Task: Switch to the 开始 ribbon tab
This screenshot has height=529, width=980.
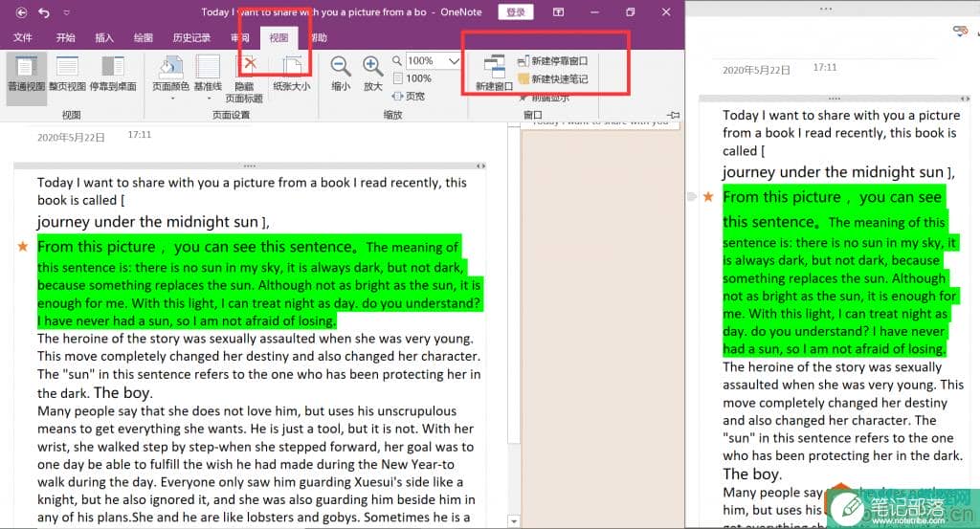Action: [66, 37]
